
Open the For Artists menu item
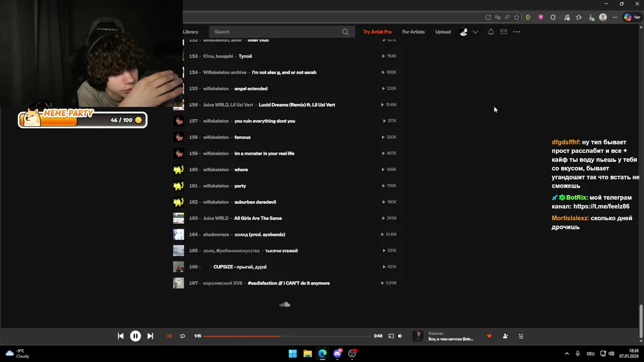click(x=414, y=32)
